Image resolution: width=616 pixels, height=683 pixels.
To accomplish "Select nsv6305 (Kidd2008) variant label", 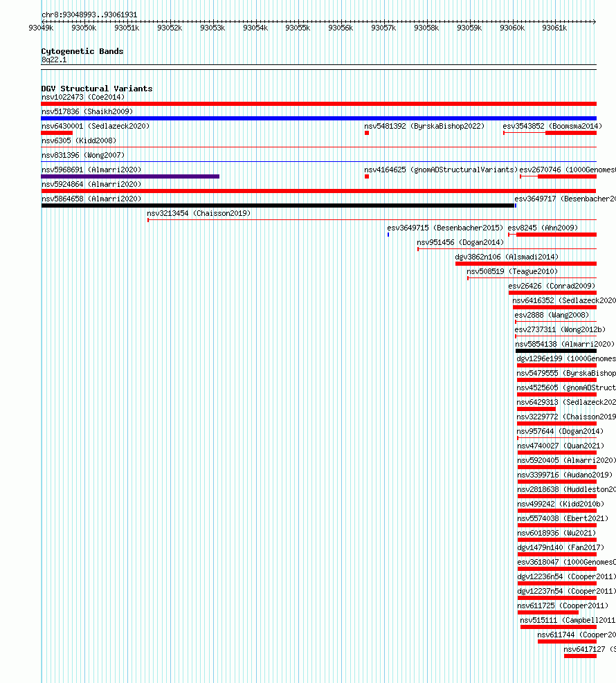I will click(x=79, y=140).
